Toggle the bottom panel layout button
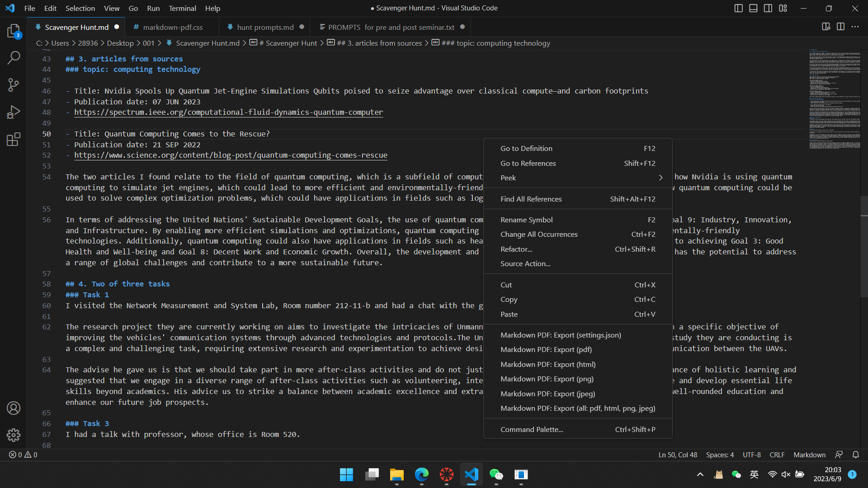868x488 pixels. [753, 8]
